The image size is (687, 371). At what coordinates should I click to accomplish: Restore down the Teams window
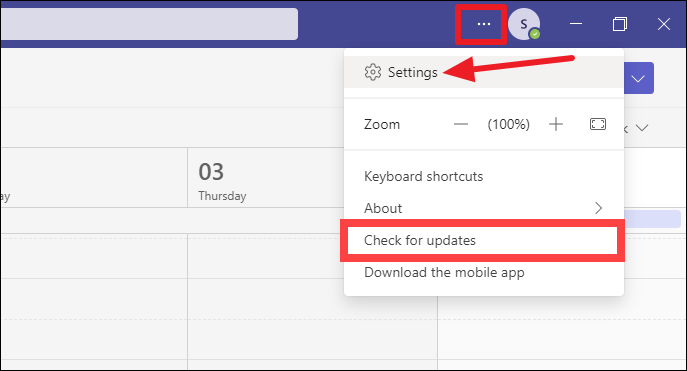[x=620, y=24]
